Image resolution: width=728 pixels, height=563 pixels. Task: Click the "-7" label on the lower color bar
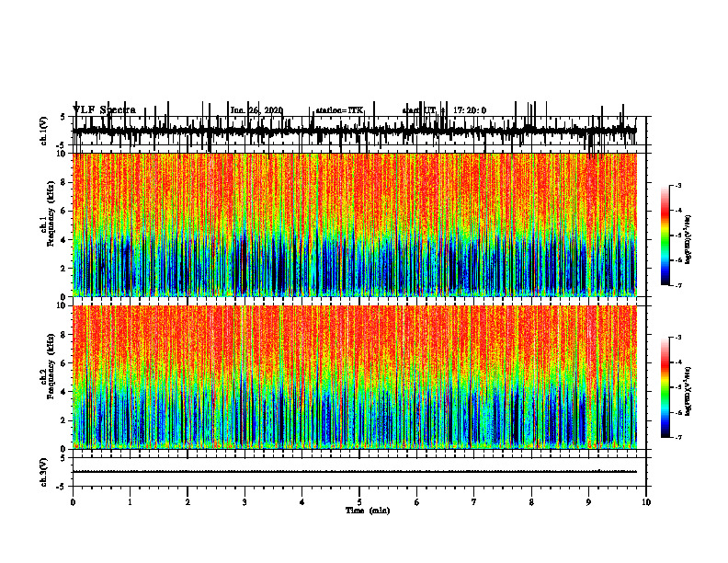677,437
